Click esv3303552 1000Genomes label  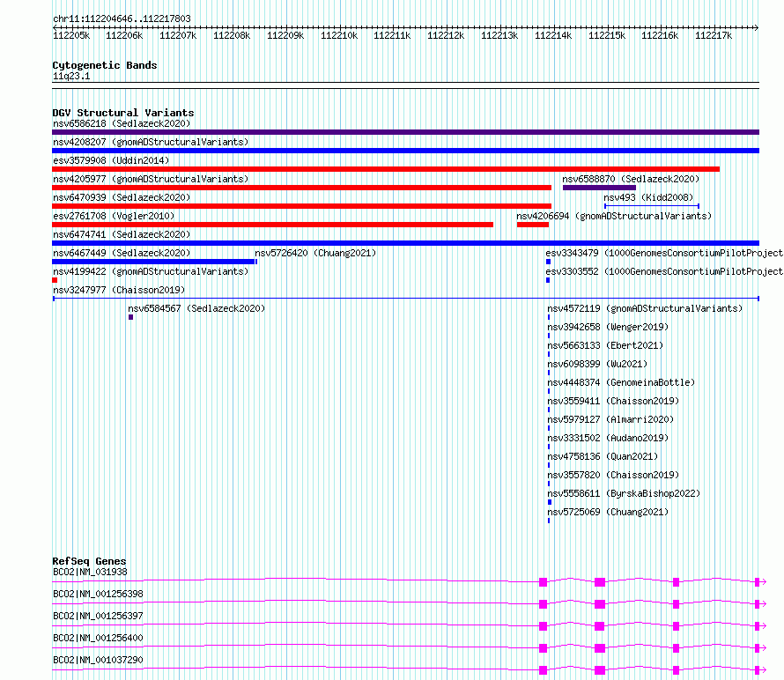click(664, 271)
